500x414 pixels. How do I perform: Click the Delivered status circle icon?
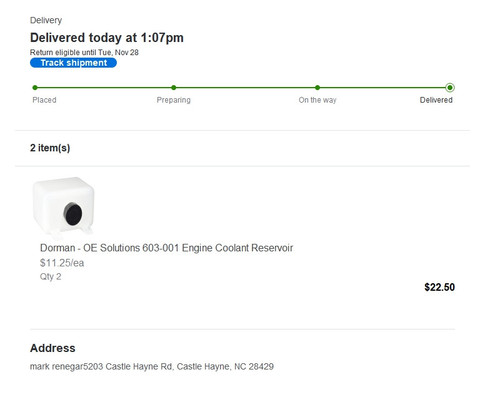point(450,88)
